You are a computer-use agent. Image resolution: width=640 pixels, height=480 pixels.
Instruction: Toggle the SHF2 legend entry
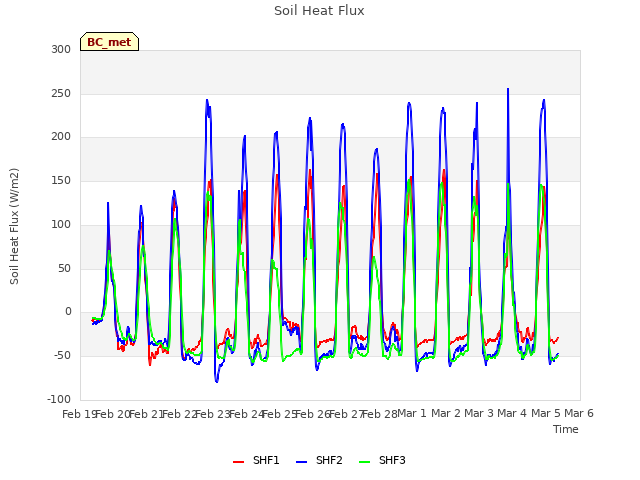point(319,460)
